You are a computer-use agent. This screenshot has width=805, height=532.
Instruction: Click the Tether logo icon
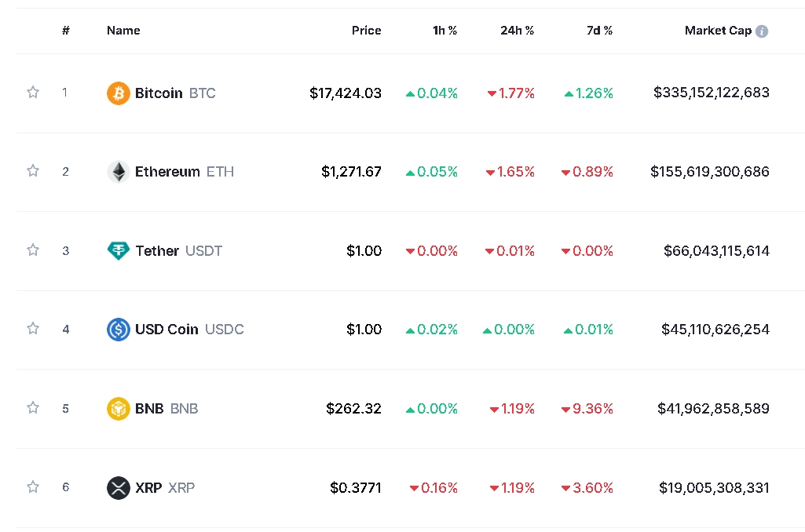(x=118, y=251)
